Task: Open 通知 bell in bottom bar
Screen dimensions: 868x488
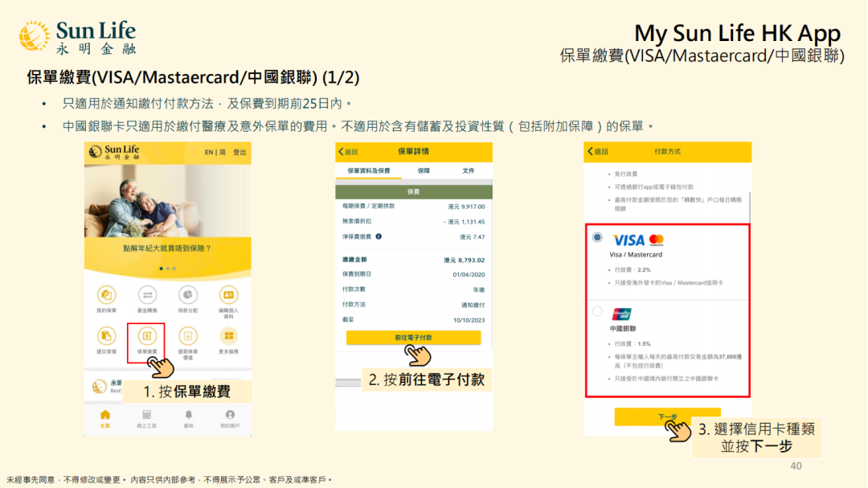Action: point(188,419)
